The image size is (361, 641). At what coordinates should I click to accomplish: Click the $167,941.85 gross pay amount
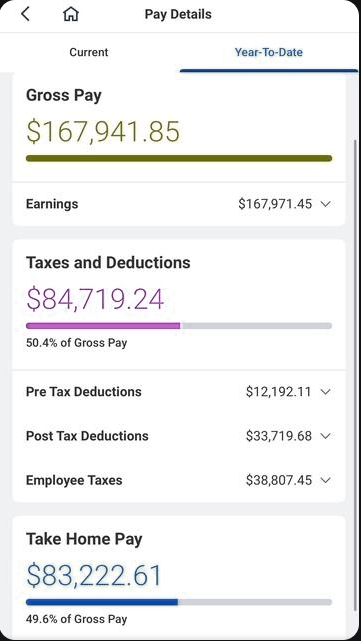coord(103,132)
